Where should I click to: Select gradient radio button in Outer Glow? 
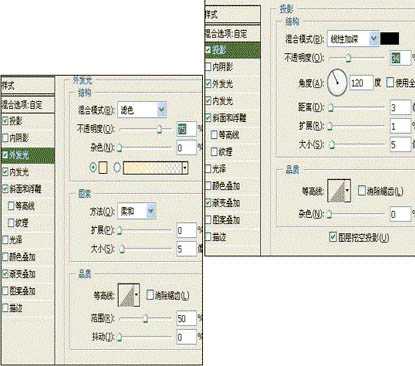pyautogui.click(x=117, y=167)
